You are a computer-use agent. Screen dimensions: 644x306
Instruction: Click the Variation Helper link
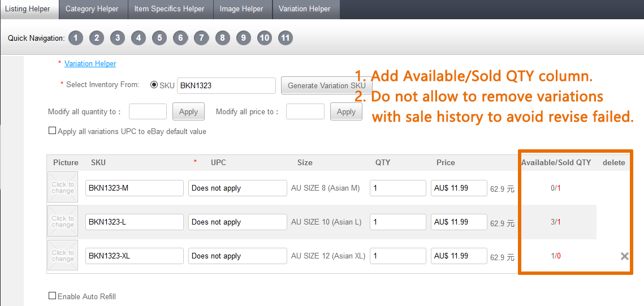coord(90,64)
